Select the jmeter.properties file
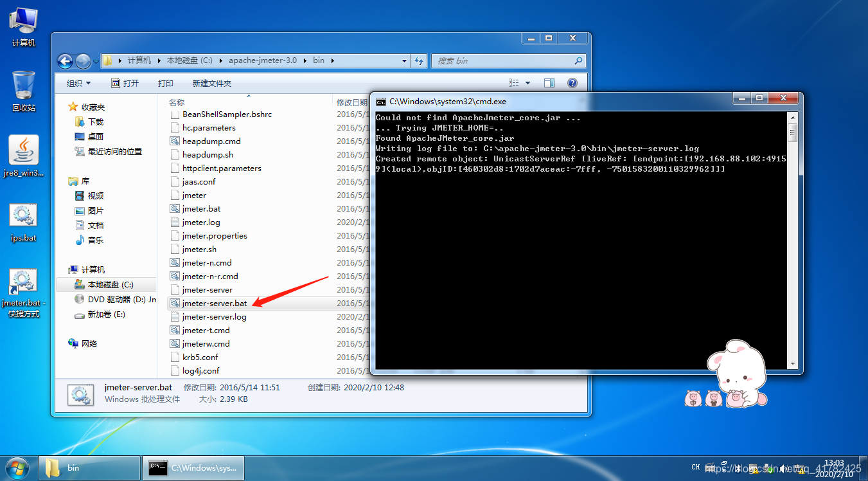Viewport: 868px width, 481px height. coord(215,235)
